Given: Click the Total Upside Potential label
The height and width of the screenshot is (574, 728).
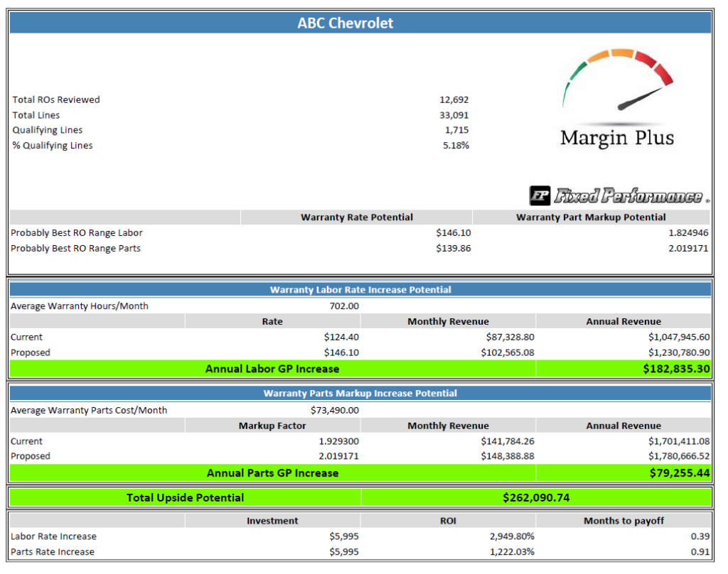Looking at the screenshot, I should (186, 497).
